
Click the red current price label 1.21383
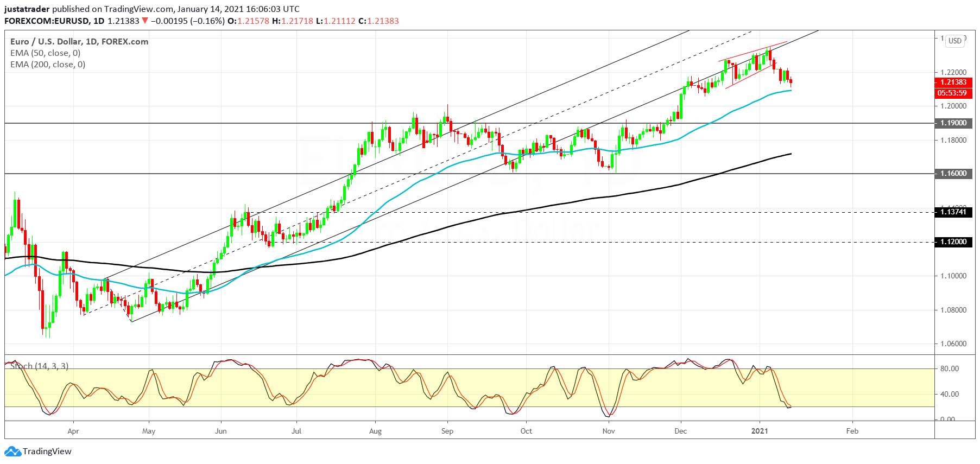click(953, 82)
